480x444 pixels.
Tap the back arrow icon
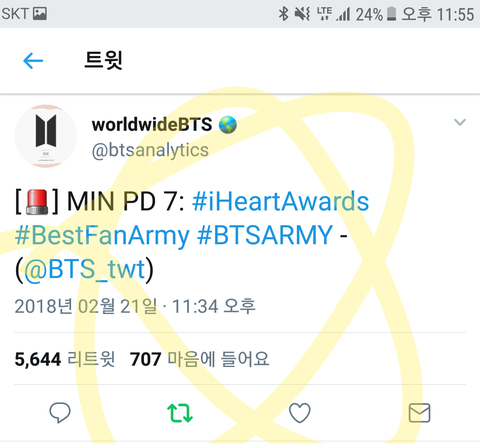point(33,61)
